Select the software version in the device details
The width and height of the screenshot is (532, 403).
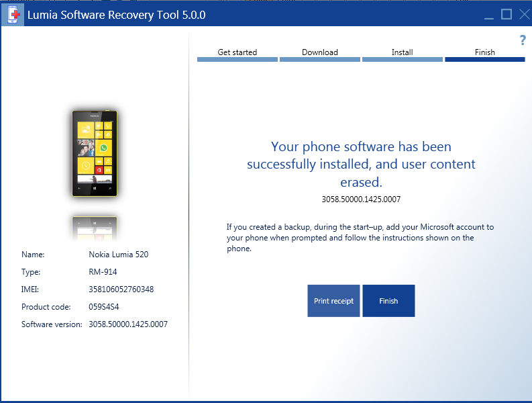pos(127,324)
